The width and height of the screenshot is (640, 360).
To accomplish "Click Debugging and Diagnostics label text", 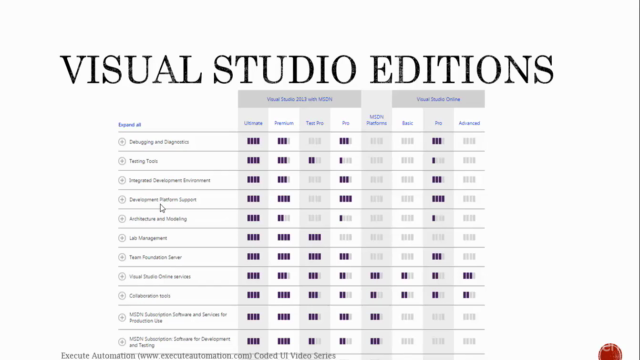I will (x=159, y=142).
